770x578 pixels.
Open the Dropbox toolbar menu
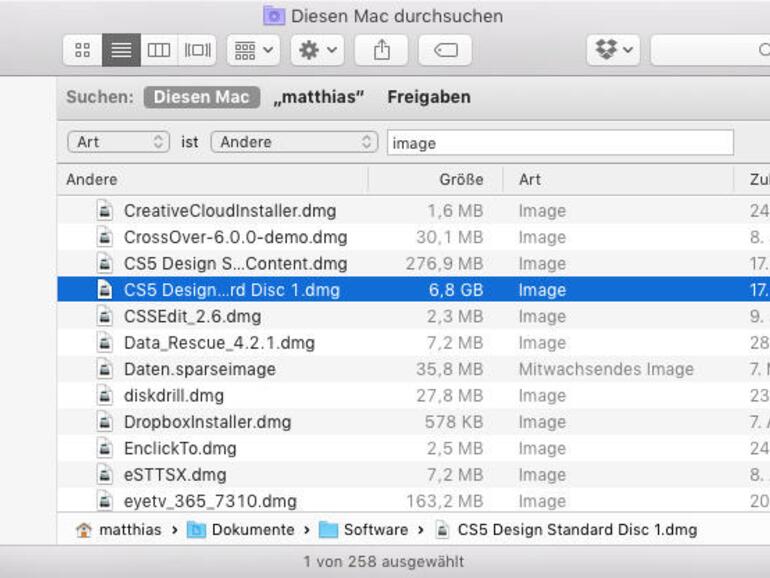613,50
